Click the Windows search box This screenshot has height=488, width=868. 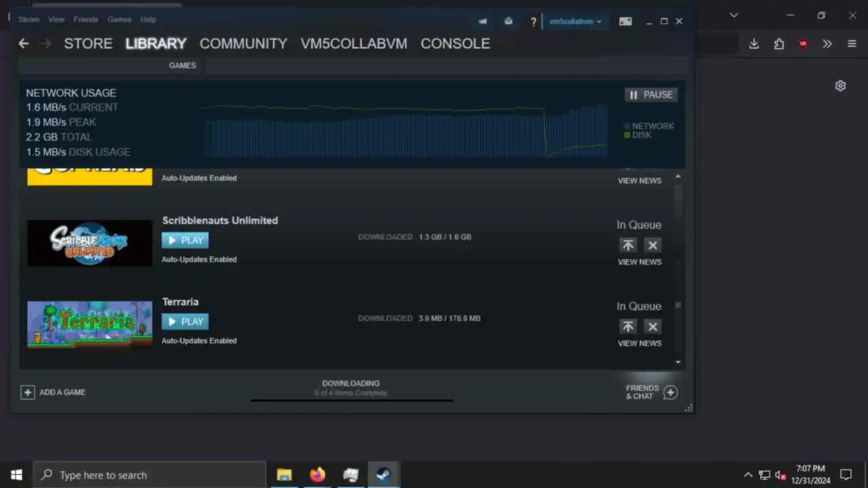[x=149, y=475]
